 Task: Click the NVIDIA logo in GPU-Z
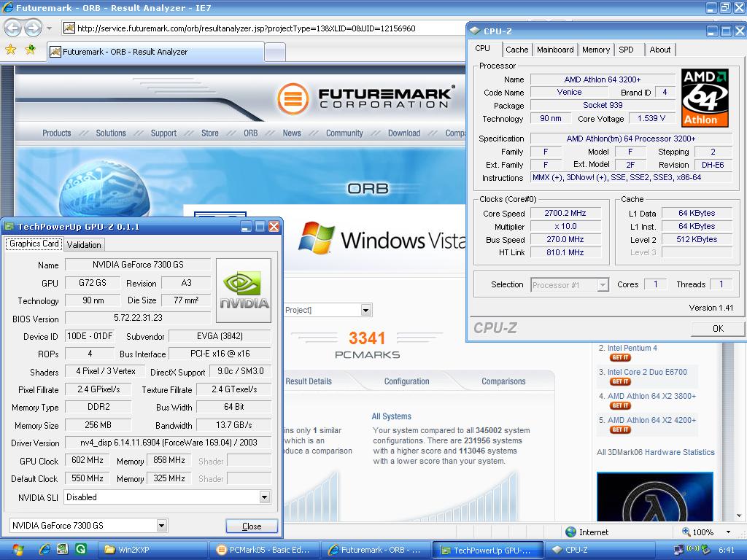244,290
